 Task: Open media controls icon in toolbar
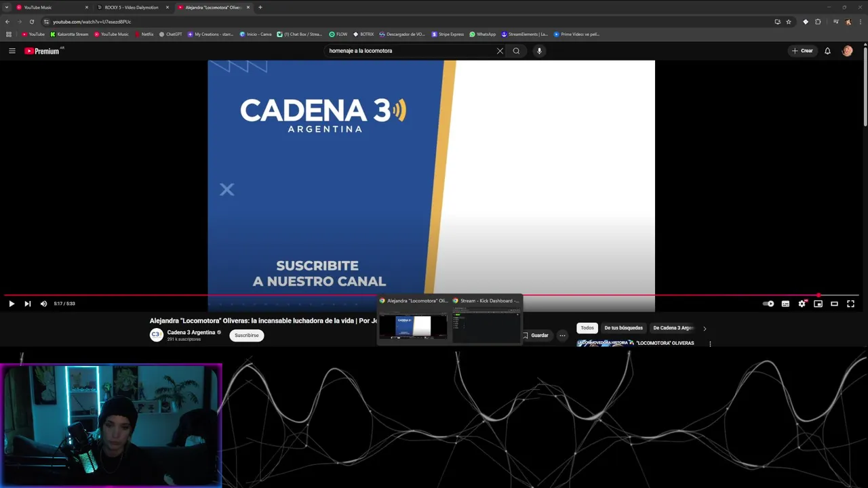836,22
